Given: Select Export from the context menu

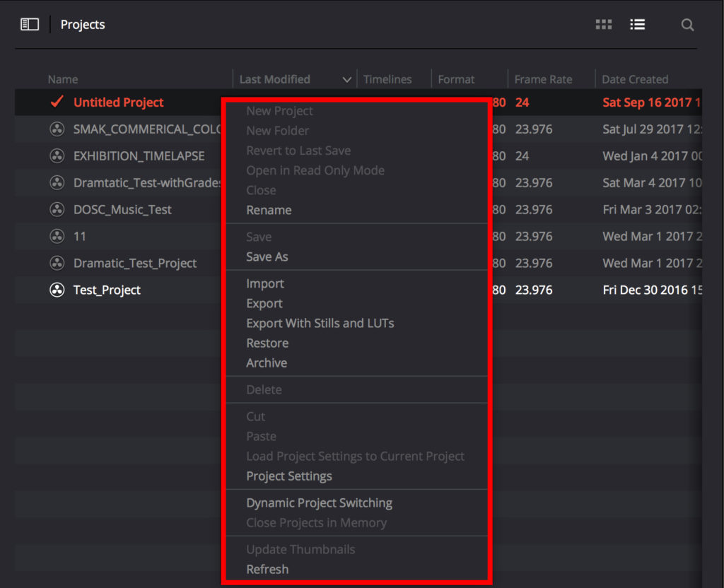Looking at the screenshot, I should [x=264, y=303].
